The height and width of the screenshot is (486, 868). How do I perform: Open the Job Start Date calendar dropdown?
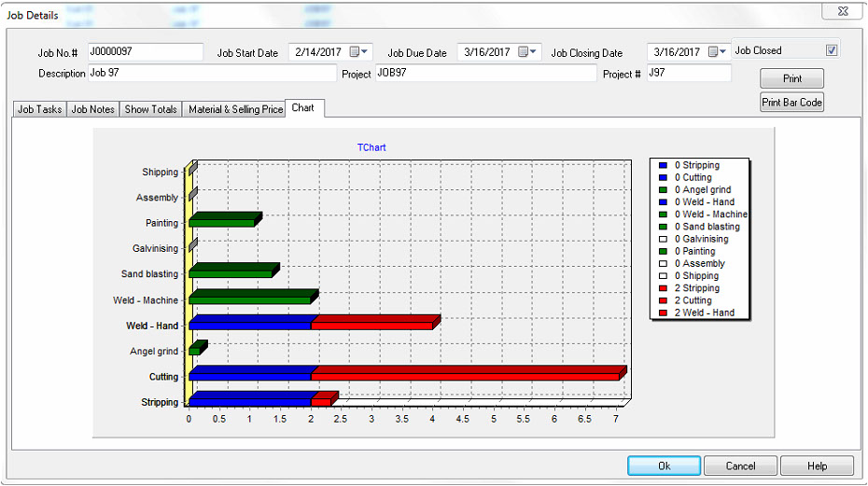coord(360,52)
